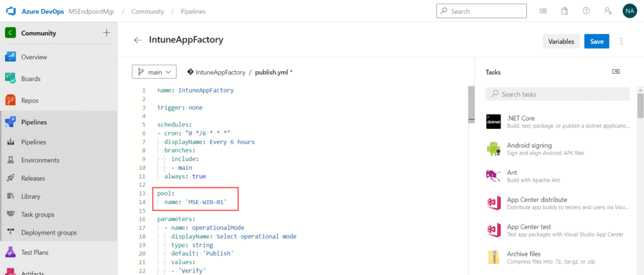
Task: Click the App Center distribute icon
Action: (493, 203)
